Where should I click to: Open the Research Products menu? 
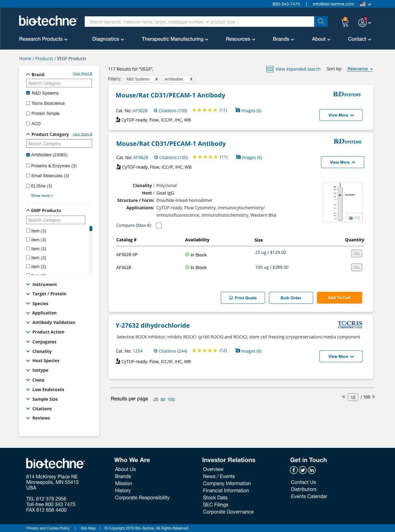pyautogui.click(x=43, y=39)
